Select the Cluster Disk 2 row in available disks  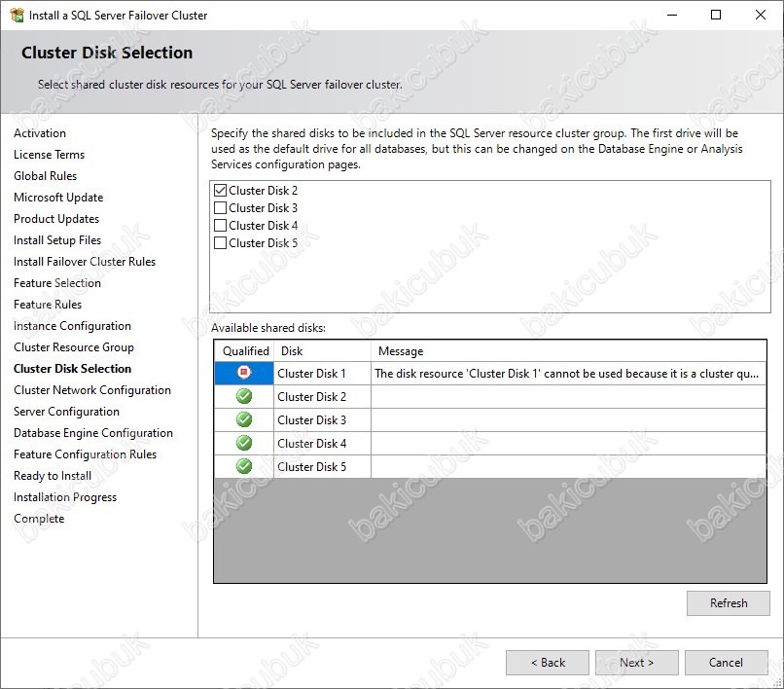(x=490, y=397)
